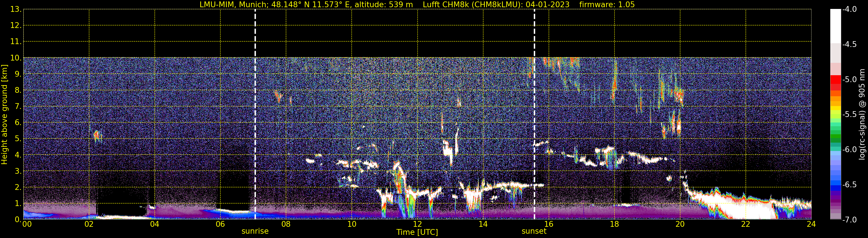The height and width of the screenshot is (238, 868).
Task: Click the '-5.0' colorbar tick label
Action: click(850, 80)
